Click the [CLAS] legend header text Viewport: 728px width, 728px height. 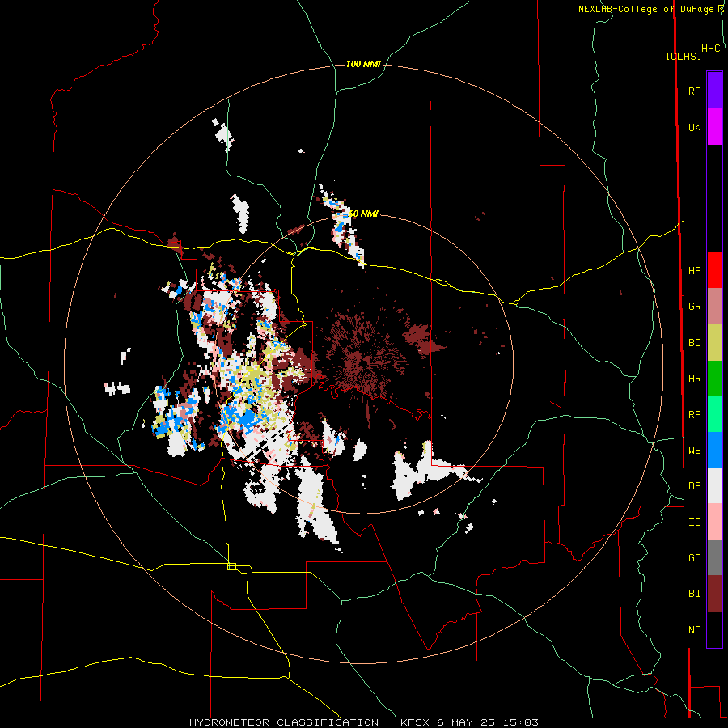click(x=684, y=56)
